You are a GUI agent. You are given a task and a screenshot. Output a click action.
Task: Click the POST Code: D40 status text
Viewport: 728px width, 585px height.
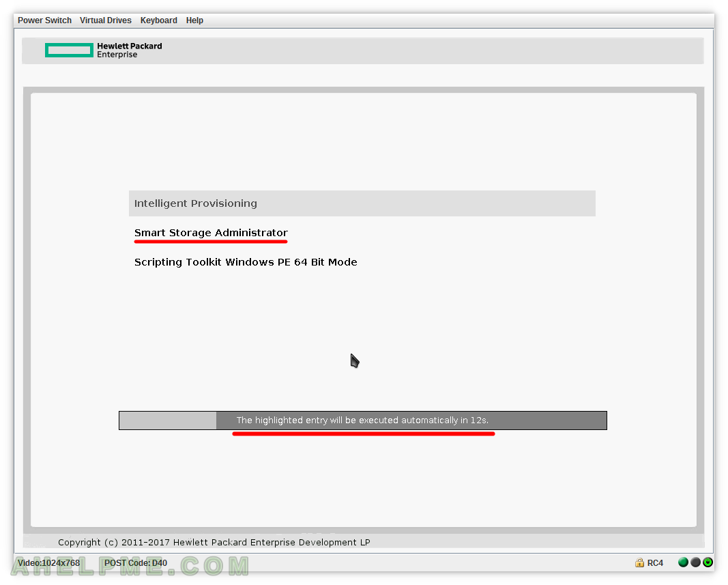(x=136, y=563)
